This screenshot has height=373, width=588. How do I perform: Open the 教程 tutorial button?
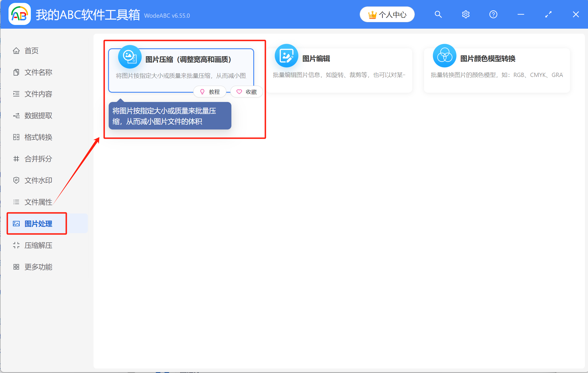point(210,92)
